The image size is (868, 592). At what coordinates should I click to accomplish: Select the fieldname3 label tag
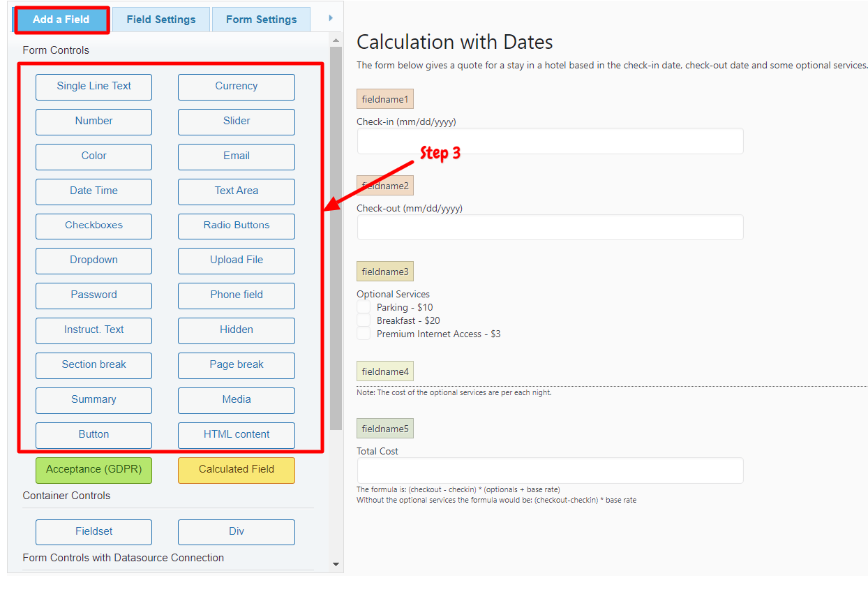click(385, 272)
